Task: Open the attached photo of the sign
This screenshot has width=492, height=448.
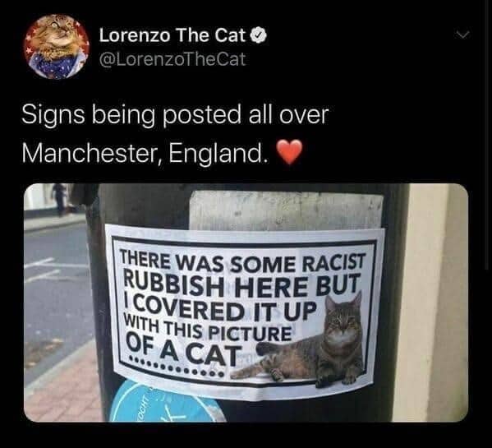Action: click(x=246, y=303)
